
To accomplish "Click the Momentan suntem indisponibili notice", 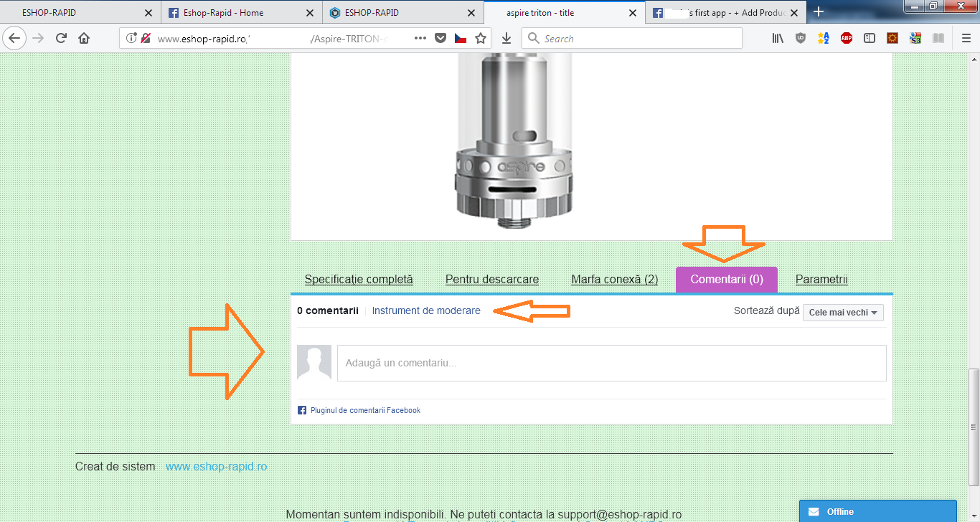I will tap(484, 514).
